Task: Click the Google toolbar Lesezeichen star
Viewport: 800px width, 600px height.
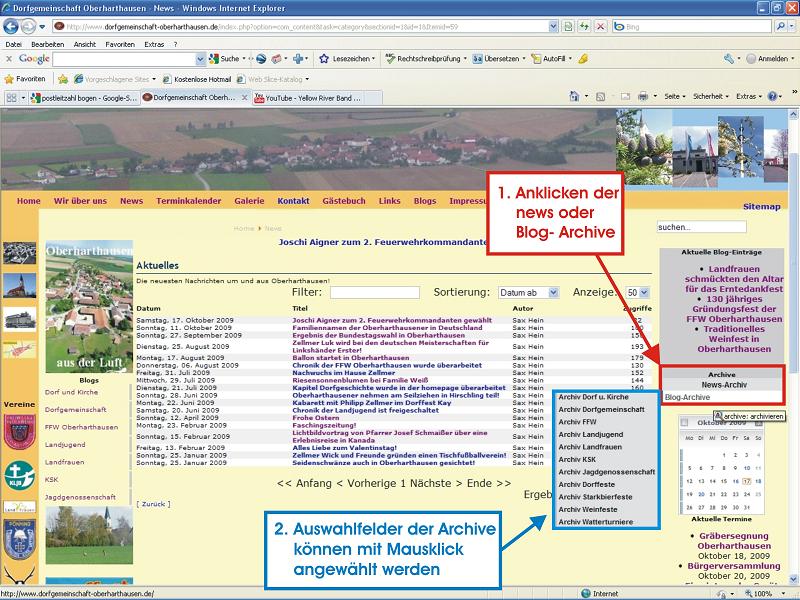Action: pos(324,59)
